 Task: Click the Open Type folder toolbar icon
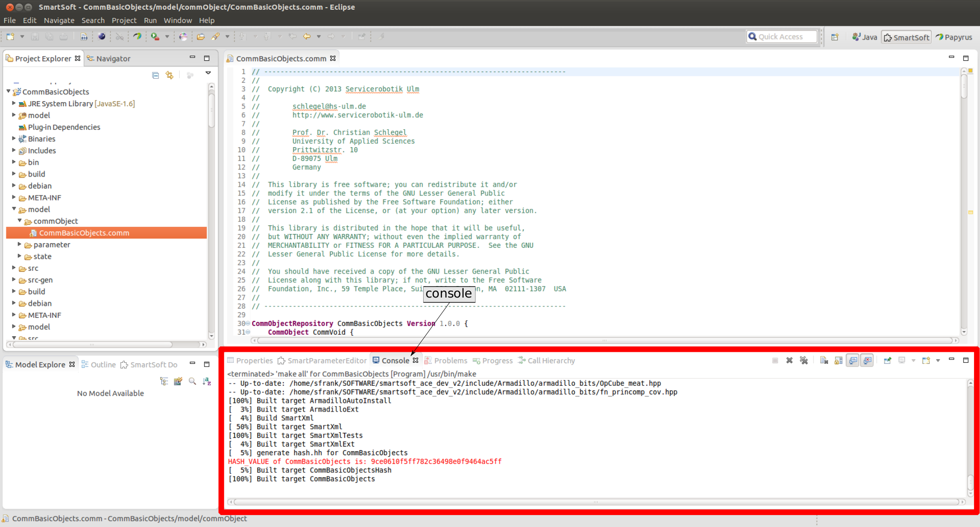click(x=201, y=37)
